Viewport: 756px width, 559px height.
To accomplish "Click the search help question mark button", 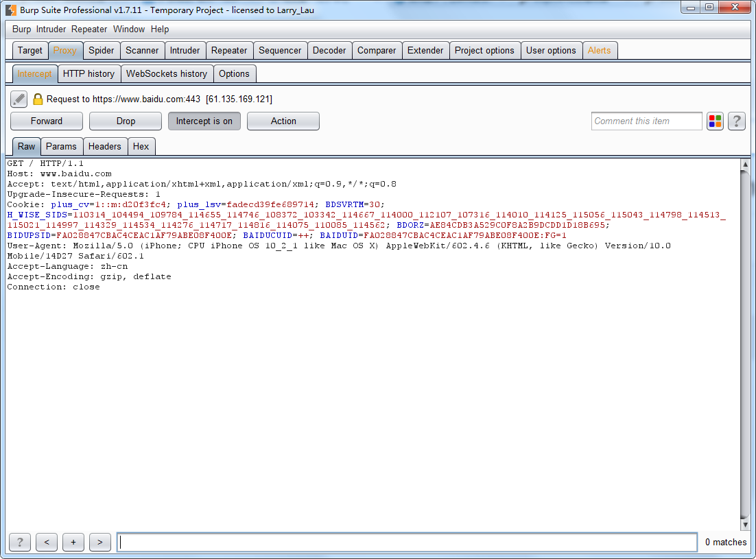I will pos(20,542).
